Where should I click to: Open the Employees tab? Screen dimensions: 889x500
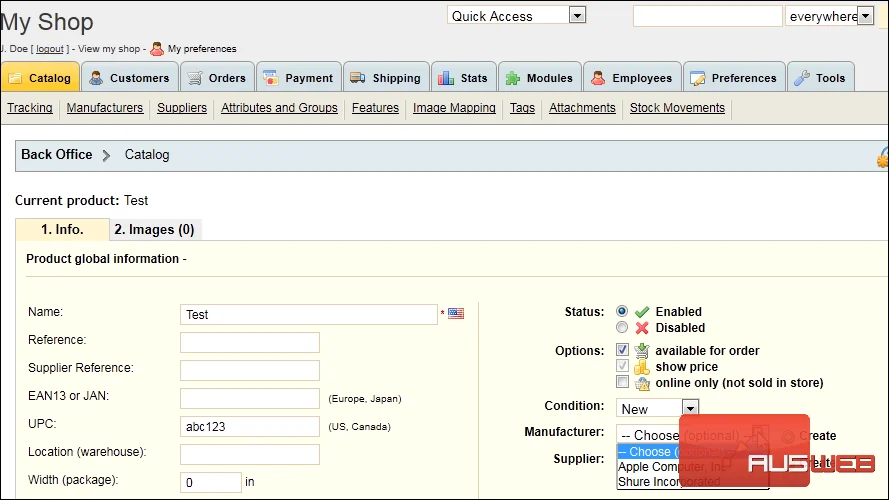(632, 78)
